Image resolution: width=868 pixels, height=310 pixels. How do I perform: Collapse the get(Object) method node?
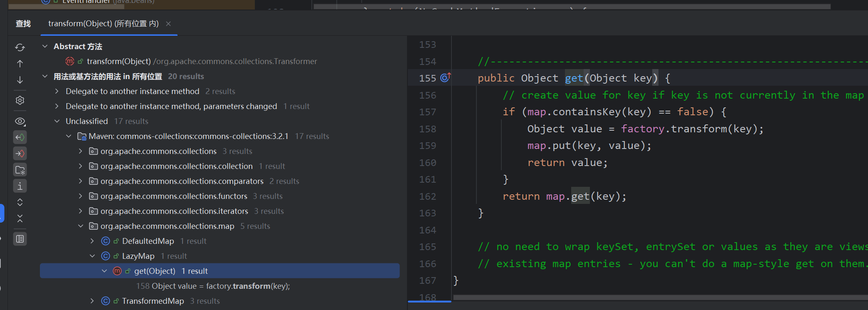(104, 271)
